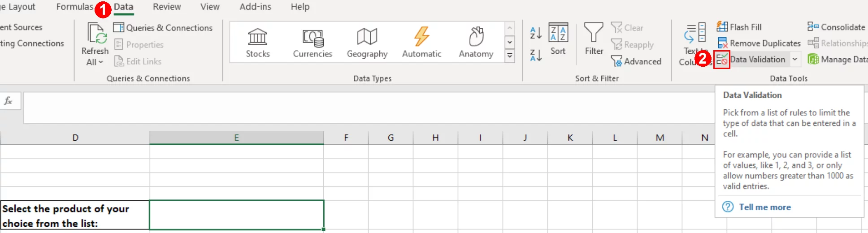This screenshot has width=868, height=233.
Task: Switch to the Formulas tab
Action: tap(74, 7)
